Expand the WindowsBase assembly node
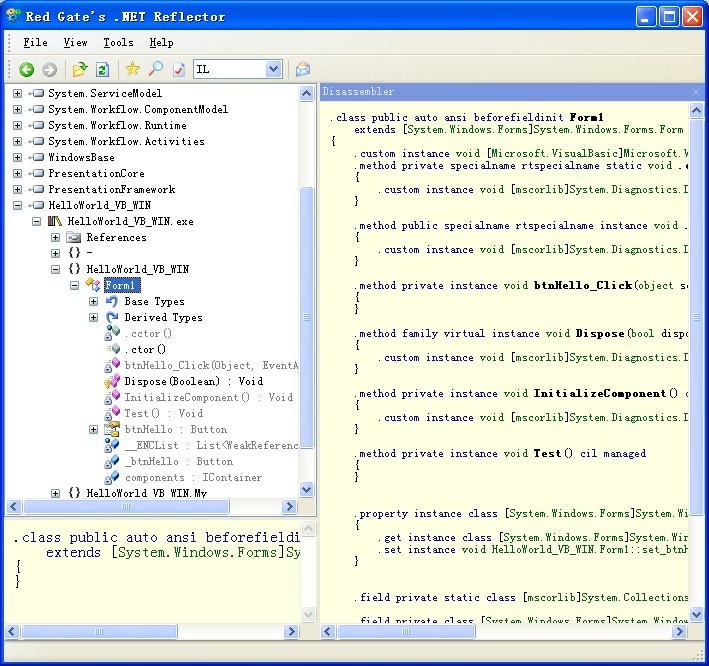Screen dimensions: 709x666 [x=17, y=157]
